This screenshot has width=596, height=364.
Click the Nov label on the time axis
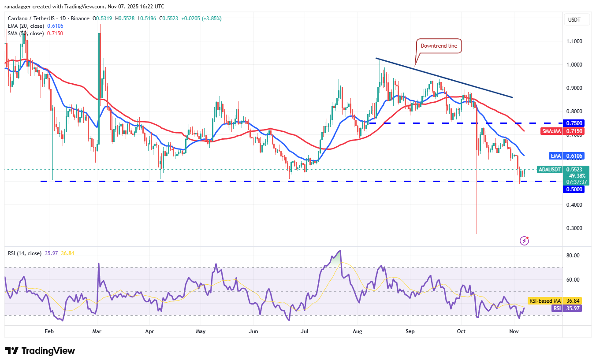coord(514,331)
